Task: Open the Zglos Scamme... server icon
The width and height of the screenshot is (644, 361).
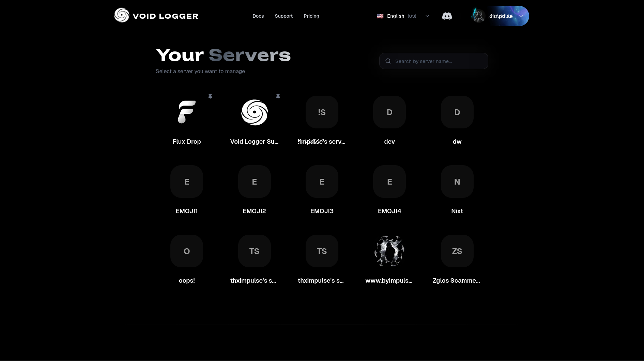Action: click(457, 251)
